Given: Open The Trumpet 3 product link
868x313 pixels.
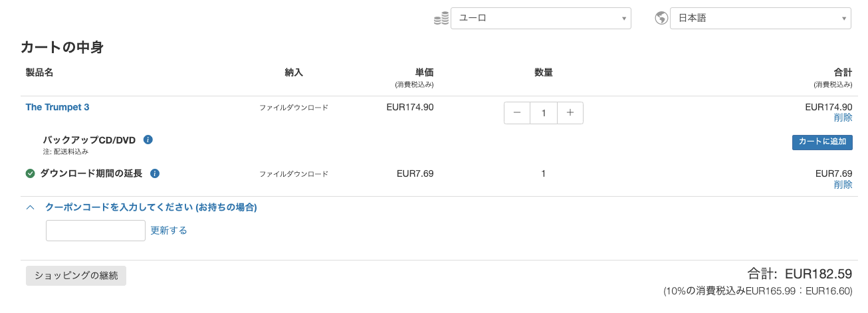Looking at the screenshot, I should click(57, 107).
